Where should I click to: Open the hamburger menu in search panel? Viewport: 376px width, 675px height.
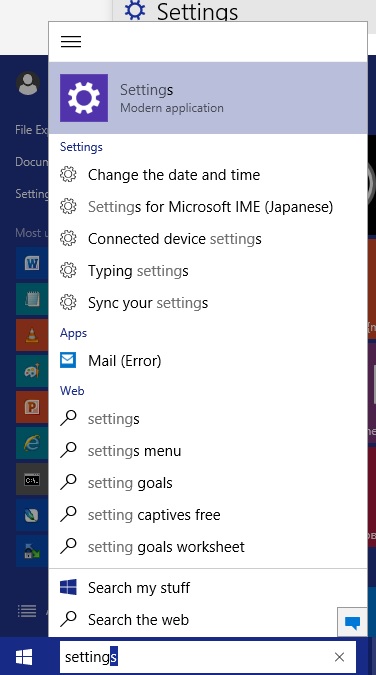click(71, 41)
